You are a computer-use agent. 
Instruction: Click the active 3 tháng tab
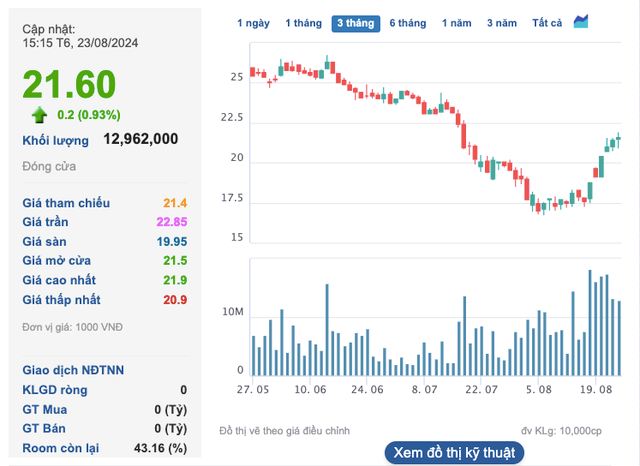click(355, 23)
